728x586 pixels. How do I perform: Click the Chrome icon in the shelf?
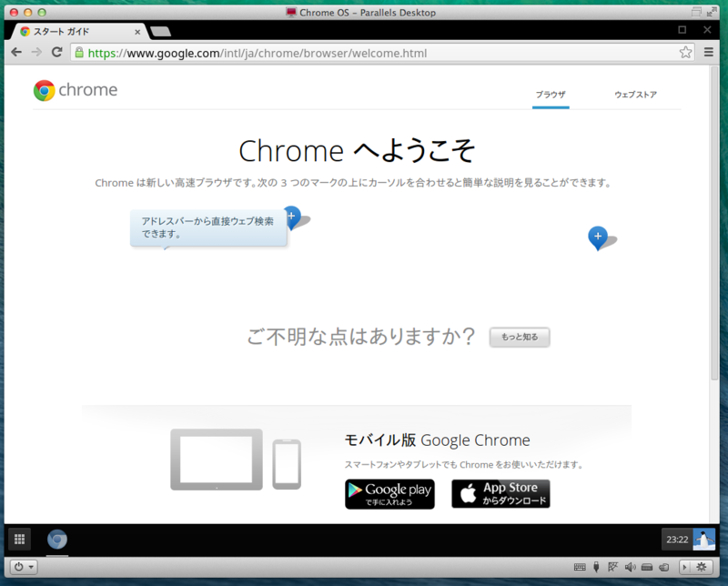(x=57, y=540)
